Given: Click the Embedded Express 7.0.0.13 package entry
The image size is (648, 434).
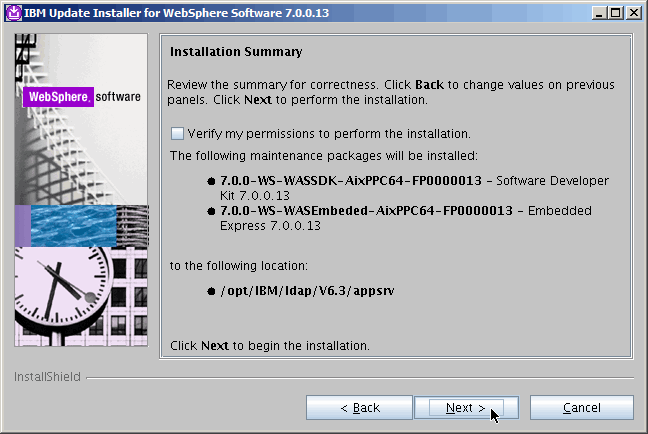Looking at the screenshot, I should click(406, 218).
